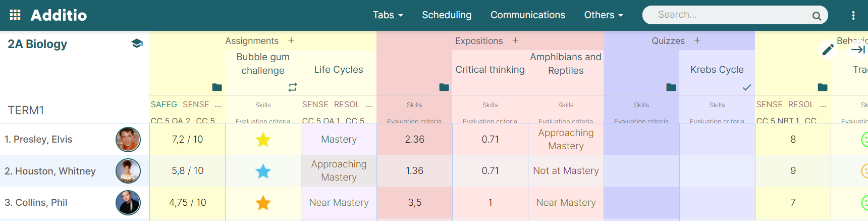Open Krebs Cycle column header

(x=717, y=69)
